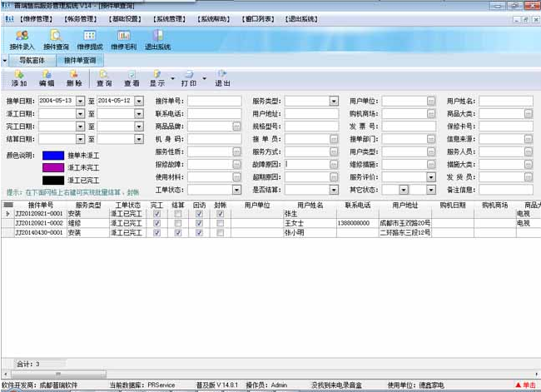Open lookup button next to 发货员 field
Image resolution: width=541 pixels, height=392 pixels.
pos(529,177)
